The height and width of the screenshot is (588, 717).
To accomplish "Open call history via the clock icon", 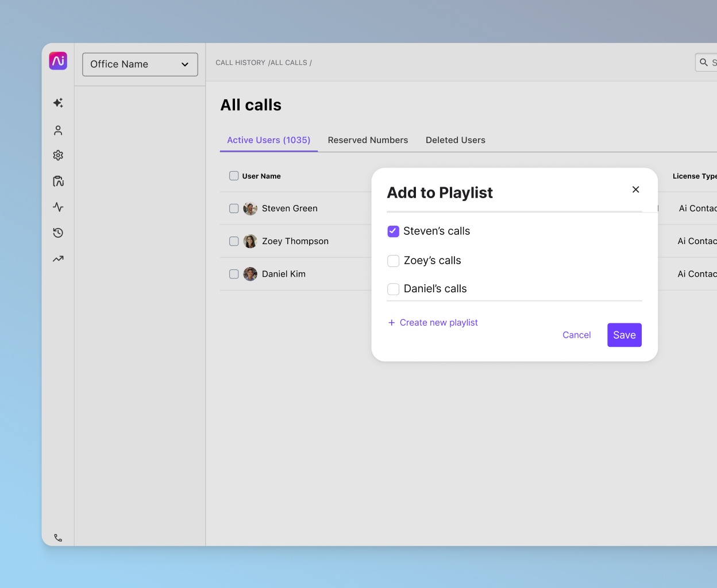I will click(58, 233).
